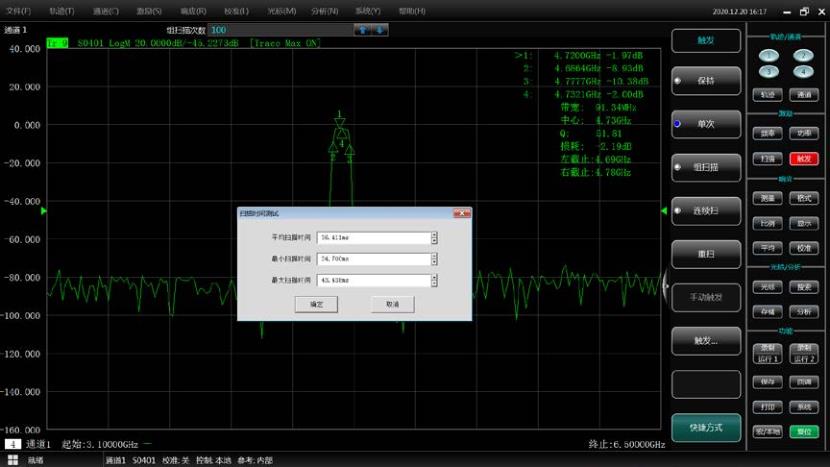
Task: Choose 连续扫 continuous sweep mode
Action: coord(705,211)
